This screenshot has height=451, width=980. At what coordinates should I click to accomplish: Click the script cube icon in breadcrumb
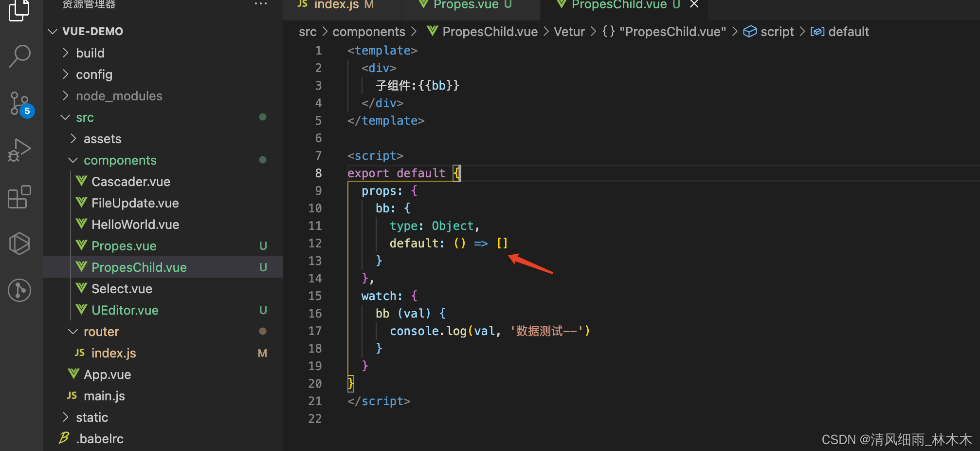(x=750, y=32)
